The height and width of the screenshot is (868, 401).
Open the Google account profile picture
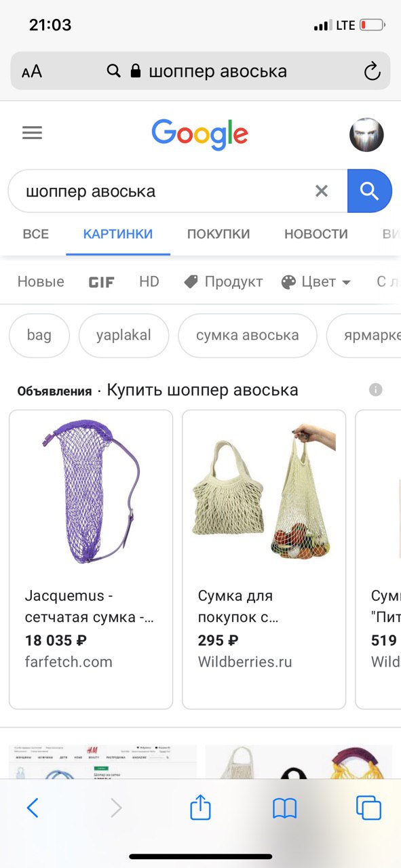click(366, 134)
